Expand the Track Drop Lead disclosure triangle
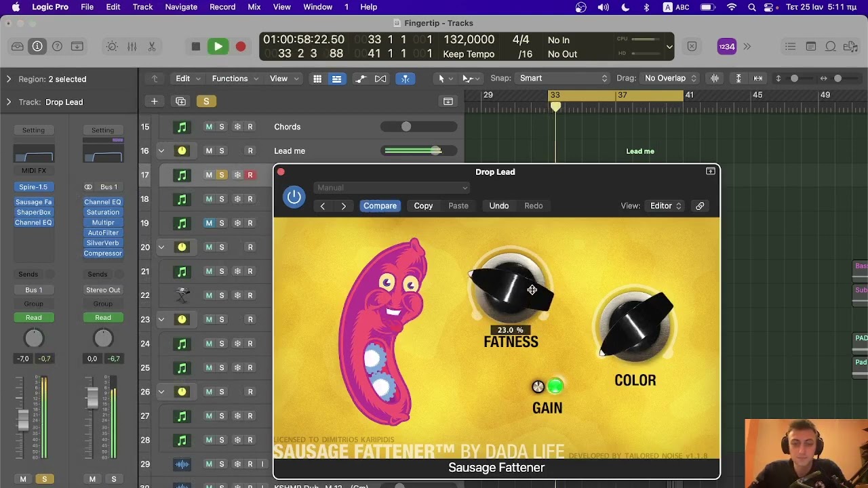Viewport: 868px width, 488px height. point(9,102)
